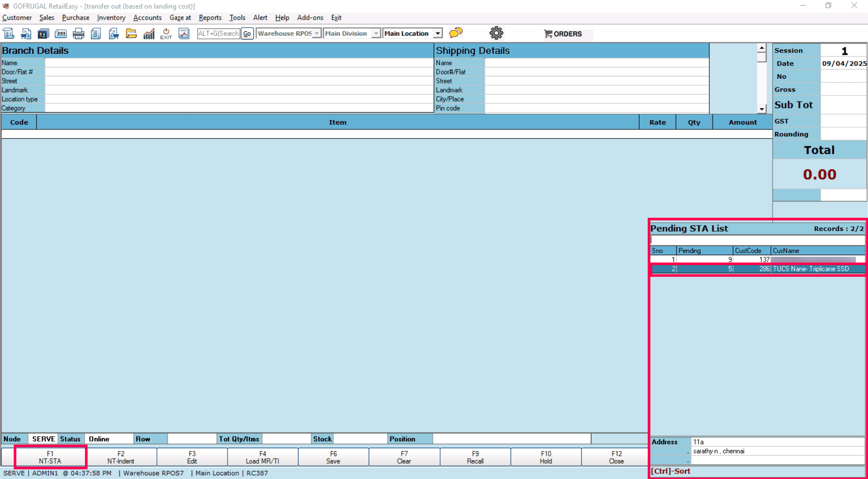Click the address line sarathy n , chennai
Screen dimensions: 868x479
click(x=719, y=451)
